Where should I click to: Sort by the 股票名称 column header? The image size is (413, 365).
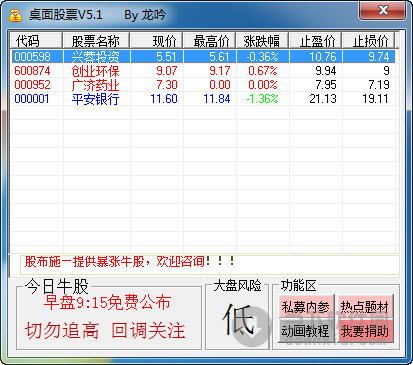tap(96, 41)
